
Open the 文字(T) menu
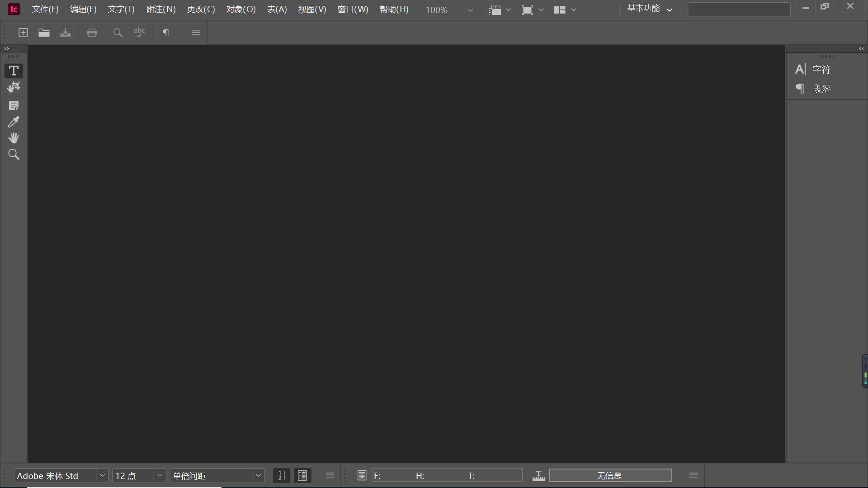point(121,9)
